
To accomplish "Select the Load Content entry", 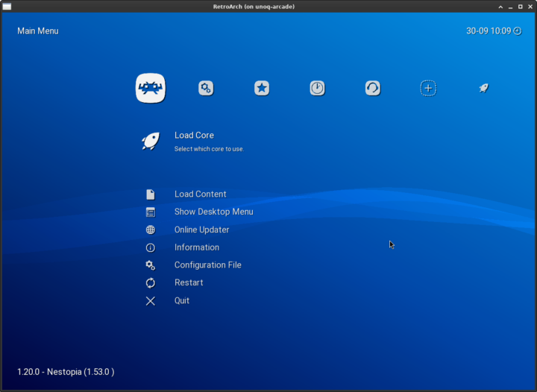I will pos(201,194).
